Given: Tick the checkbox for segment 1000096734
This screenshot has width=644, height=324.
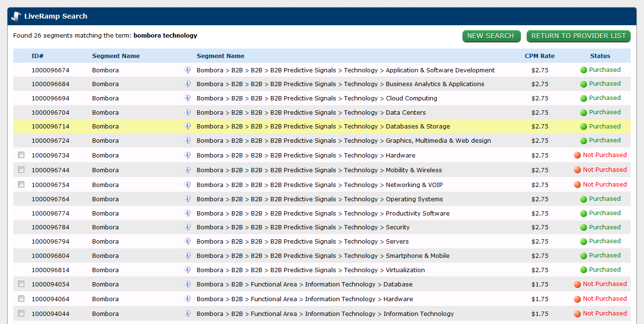Looking at the screenshot, I should click(21, 155).
